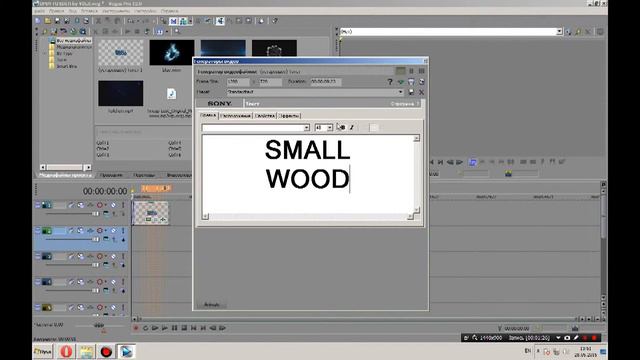Click the level slider on first video track
This screenshot has width=640, height=360.
tap(72, 213)
